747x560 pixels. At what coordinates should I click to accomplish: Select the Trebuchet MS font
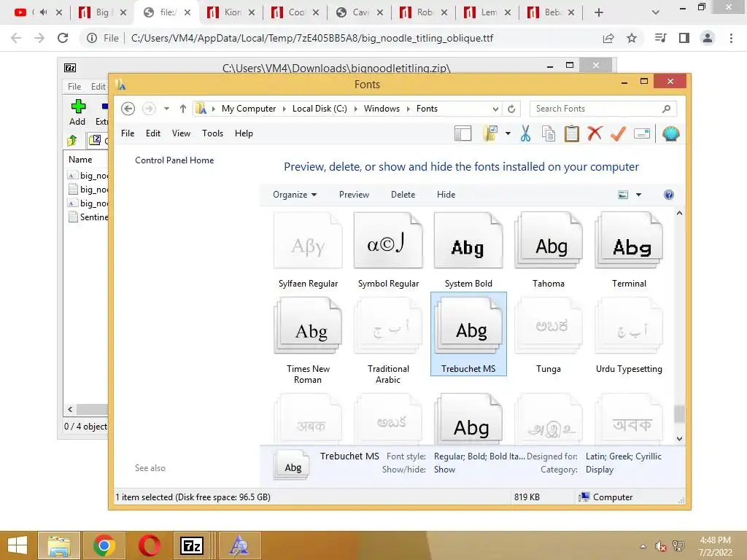[x=468, y=334]
